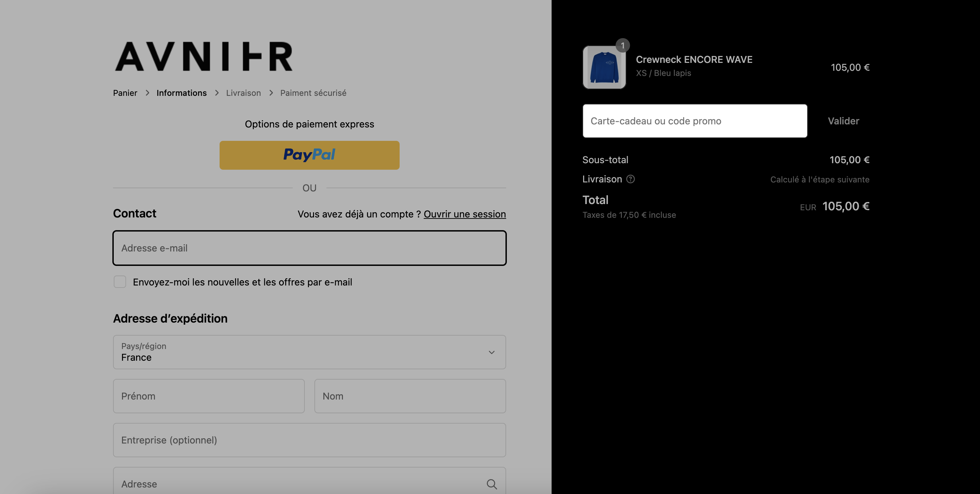Select the Livraison breadcrumb step
The width and height of the screenshot is (980, 494).
pyautogui.click(x=244, y=93)
